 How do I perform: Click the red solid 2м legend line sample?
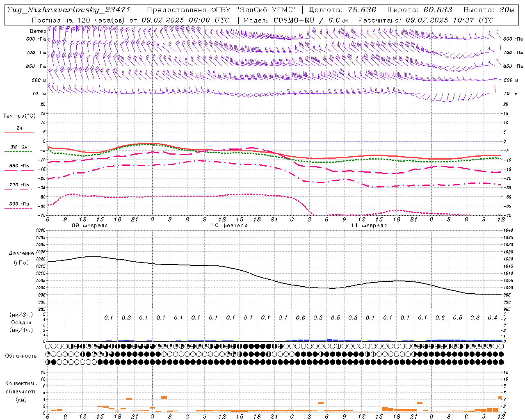(19, 133)
